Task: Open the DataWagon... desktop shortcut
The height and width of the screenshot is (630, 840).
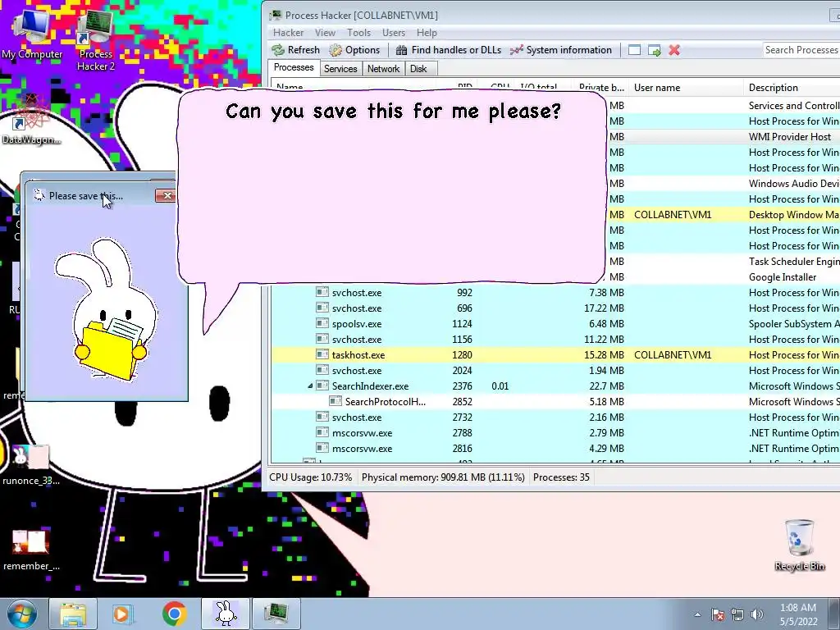Action: [31, 119]
